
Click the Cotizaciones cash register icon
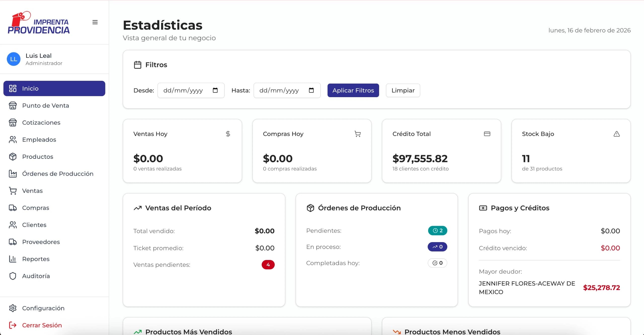tap(13, 123)
